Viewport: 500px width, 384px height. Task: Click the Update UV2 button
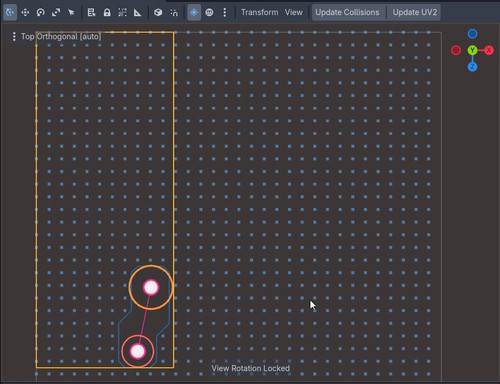point(415,12)
